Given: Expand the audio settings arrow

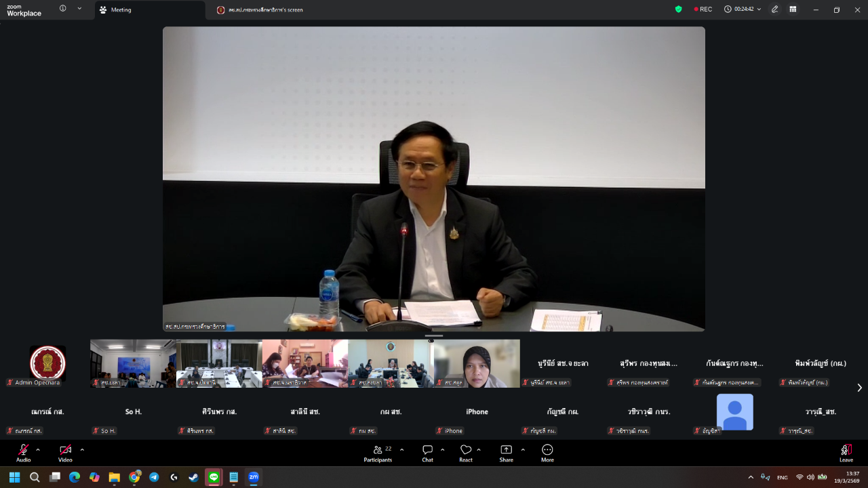Looking at the screenshot, I should click(38, 449).
